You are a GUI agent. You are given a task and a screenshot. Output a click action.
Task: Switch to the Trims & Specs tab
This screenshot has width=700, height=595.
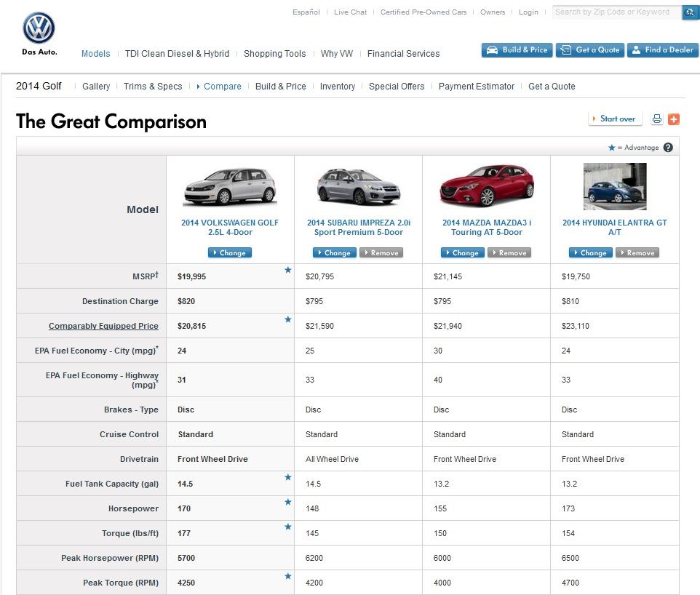153,86
